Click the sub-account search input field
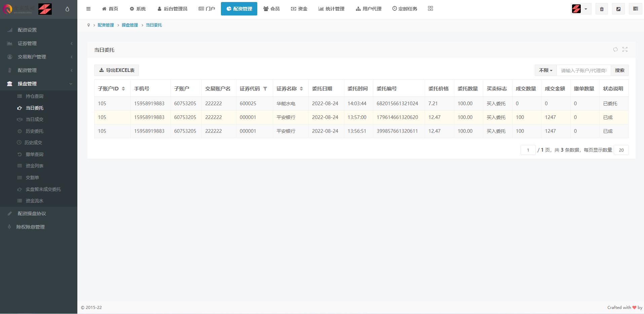644x314 pixels. pyautogui.click(x=583, y=70)
